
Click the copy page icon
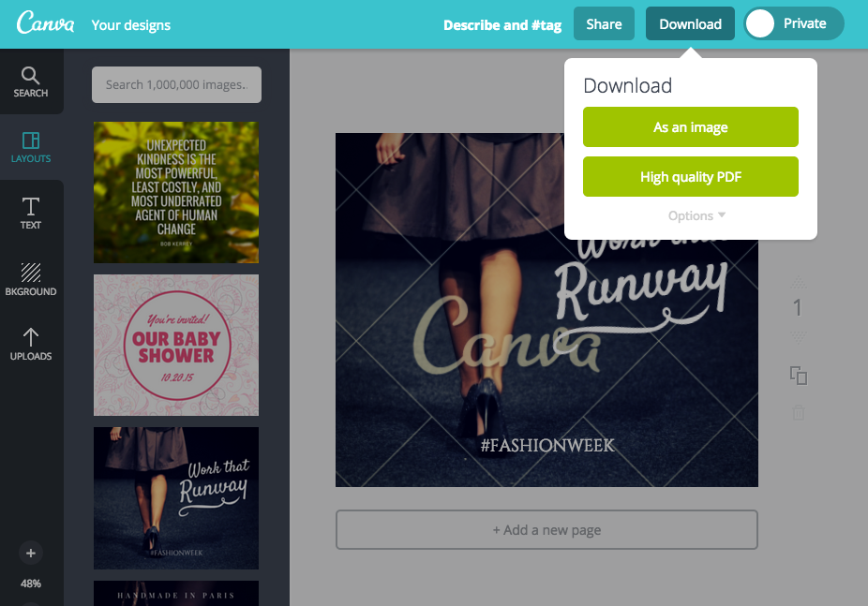pos(799,376)
